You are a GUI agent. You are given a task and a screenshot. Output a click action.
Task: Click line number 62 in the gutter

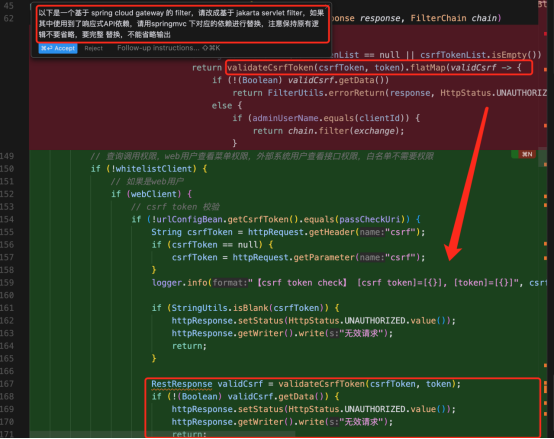pyautogui.click(x=8, y=18)
